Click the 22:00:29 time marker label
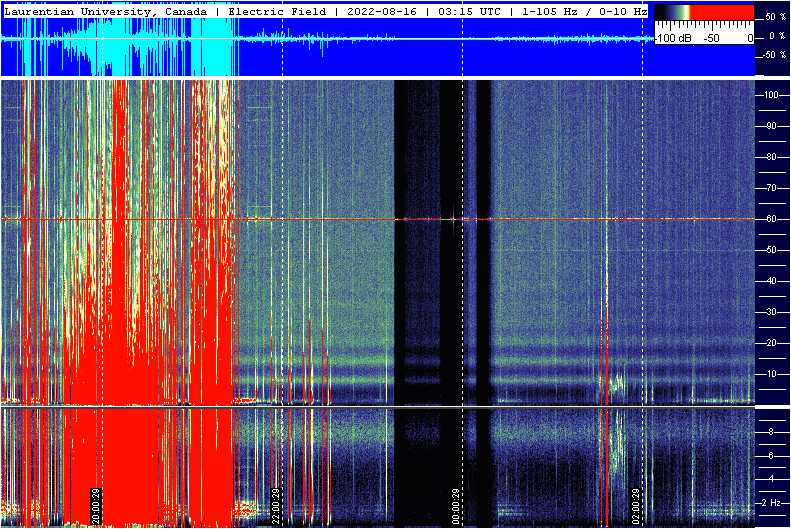Image resolution: width=791 pixels, height=529 pixels. [x=276, y=506]
